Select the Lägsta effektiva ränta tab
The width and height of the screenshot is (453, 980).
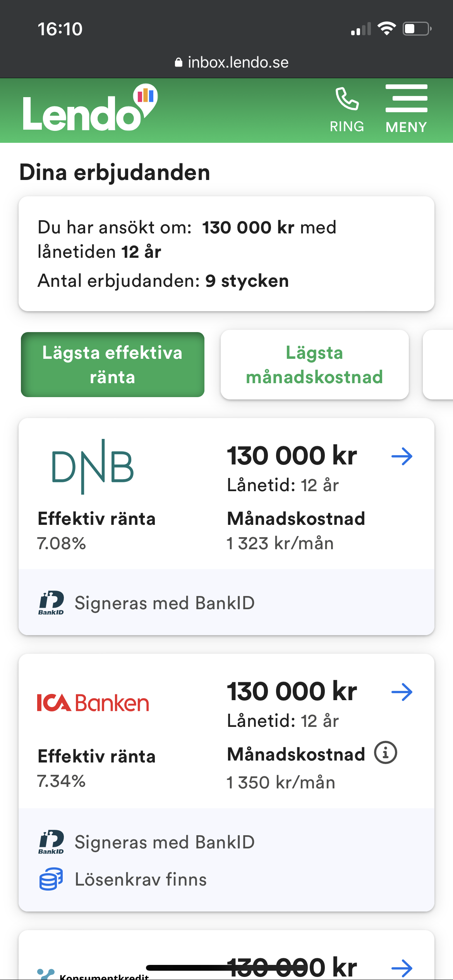(x=112, y=365)
